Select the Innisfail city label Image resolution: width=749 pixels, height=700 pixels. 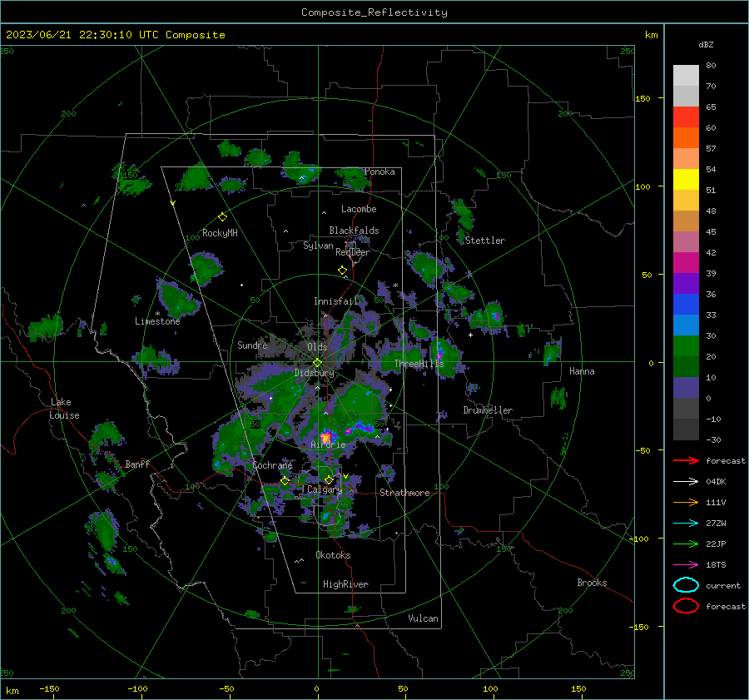336,301
